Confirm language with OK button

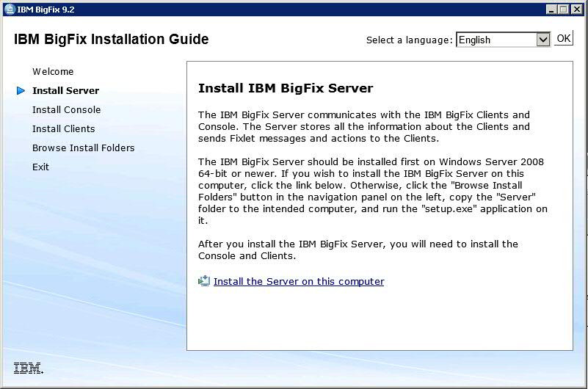564,39
